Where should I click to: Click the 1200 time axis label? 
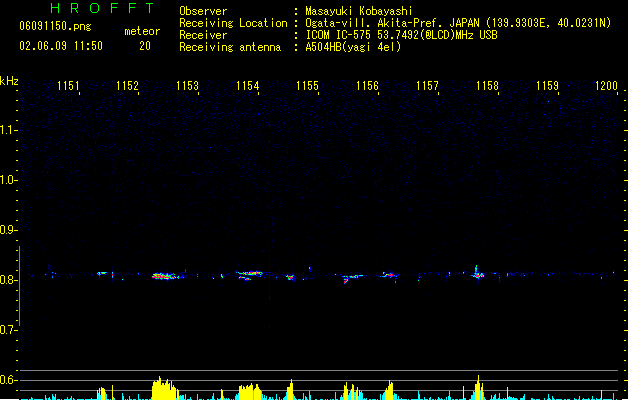pyautogui.click(x=607, y=86)
